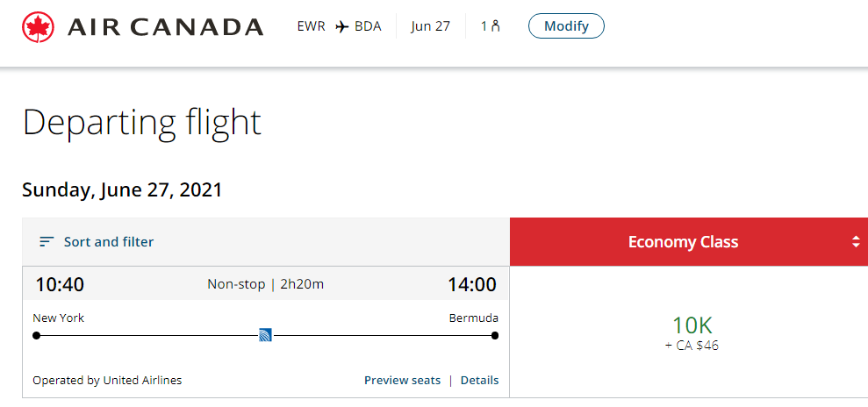Open flight Details link

click(x=479, y=381)
